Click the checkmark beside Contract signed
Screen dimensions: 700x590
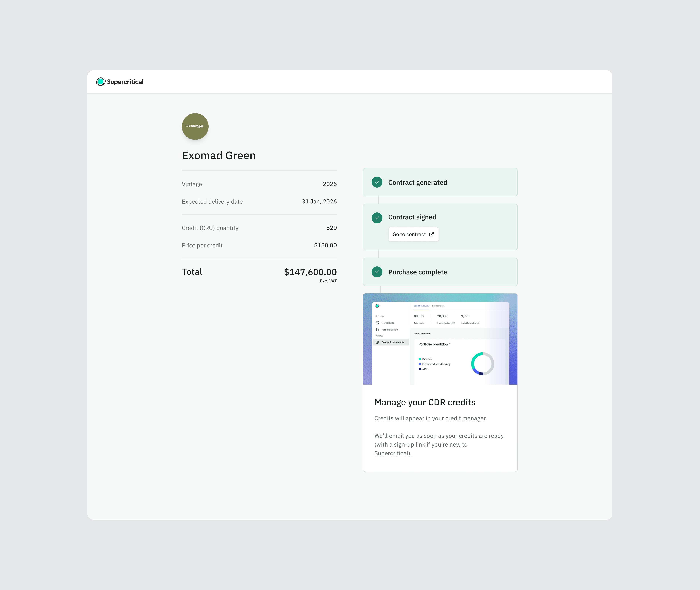pyautogui.click(x=377, y=217)
